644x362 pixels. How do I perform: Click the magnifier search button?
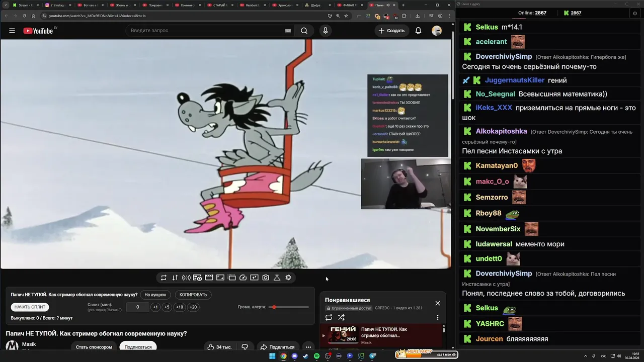tap(304, 31)
